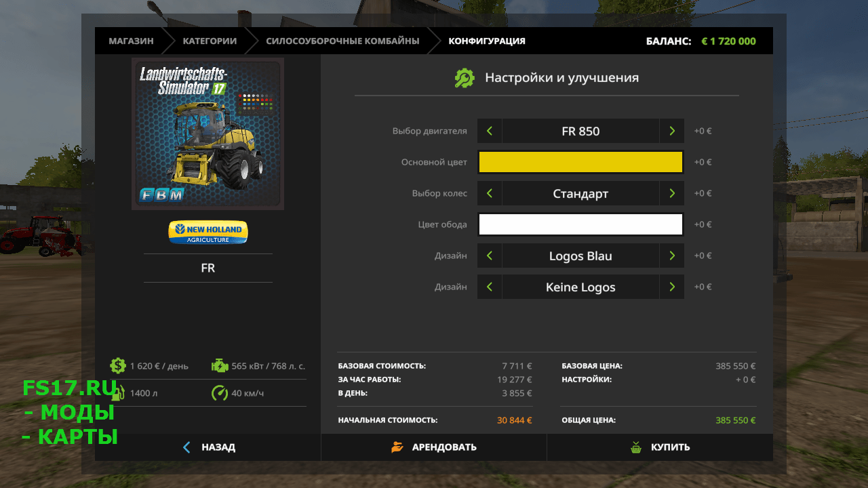Click the speedometer max speed icon
The height and width of the screenshot is (488, 868).
[x=220, y=393]
